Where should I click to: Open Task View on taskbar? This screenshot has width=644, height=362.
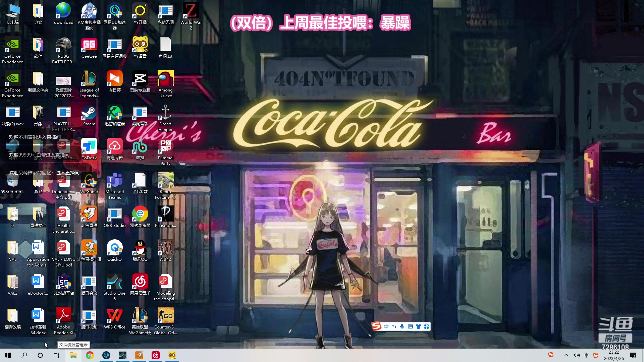[x=56, y=355]
